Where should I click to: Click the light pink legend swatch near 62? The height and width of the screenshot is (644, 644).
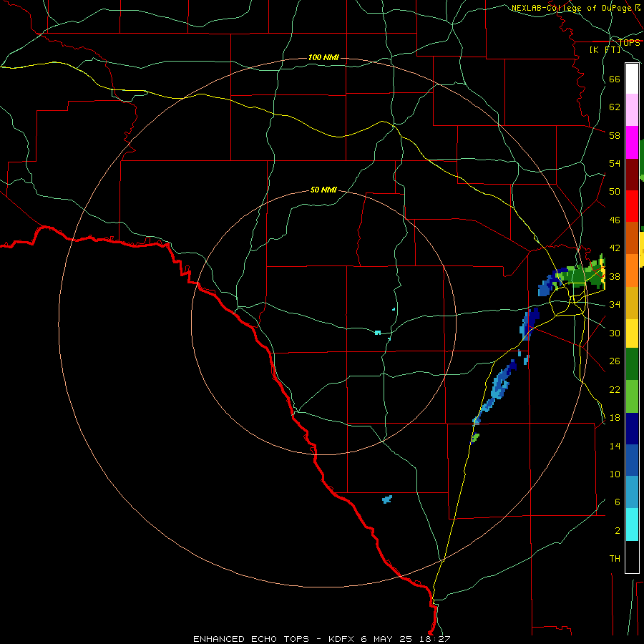(632, 110)
